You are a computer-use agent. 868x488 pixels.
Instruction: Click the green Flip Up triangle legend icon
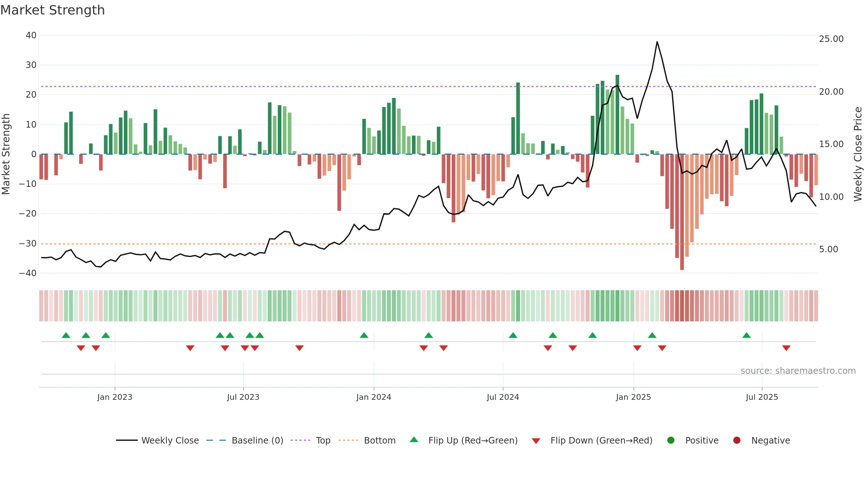pos(414,440)
